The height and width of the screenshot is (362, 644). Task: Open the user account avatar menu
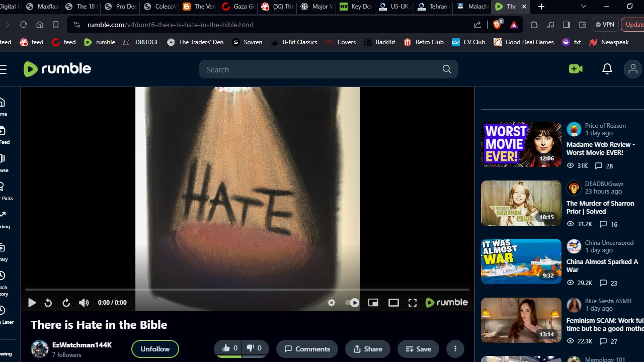[x=633, y=69]
